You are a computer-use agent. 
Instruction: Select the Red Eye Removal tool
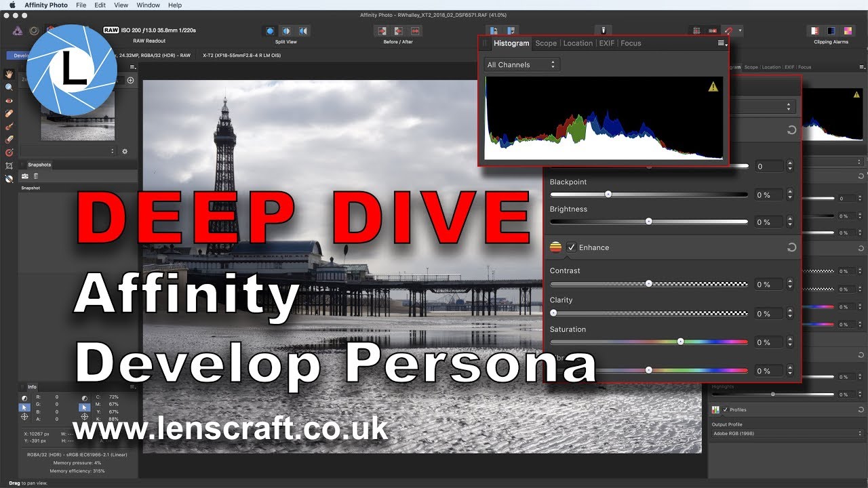coord(9,100)
